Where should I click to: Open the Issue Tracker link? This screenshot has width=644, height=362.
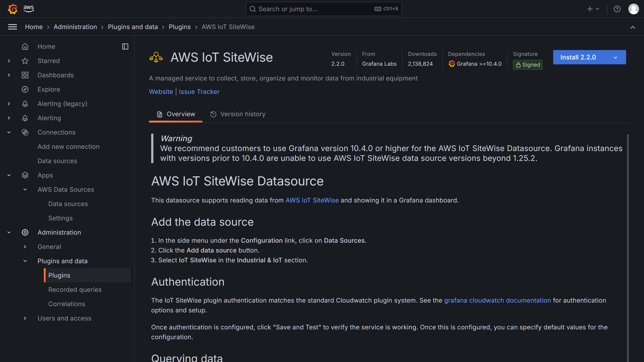pyautogui.click(x=199, y=92)
